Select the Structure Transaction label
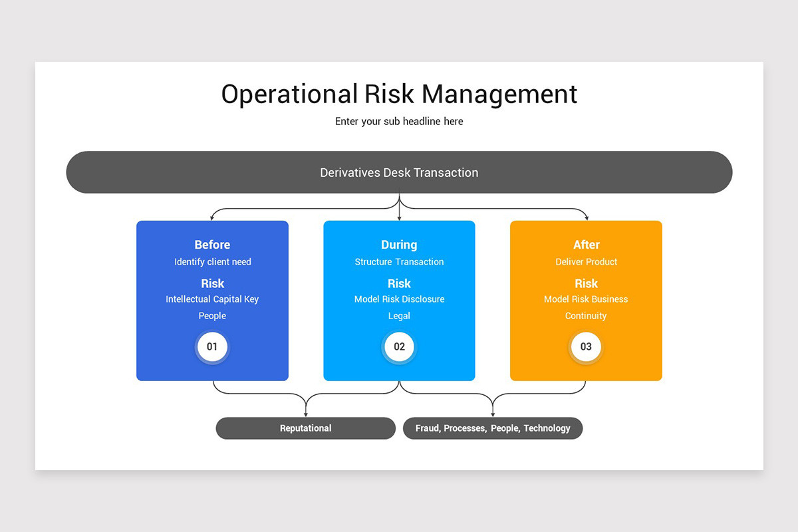 pyautogui.click(x=399, y=261)
